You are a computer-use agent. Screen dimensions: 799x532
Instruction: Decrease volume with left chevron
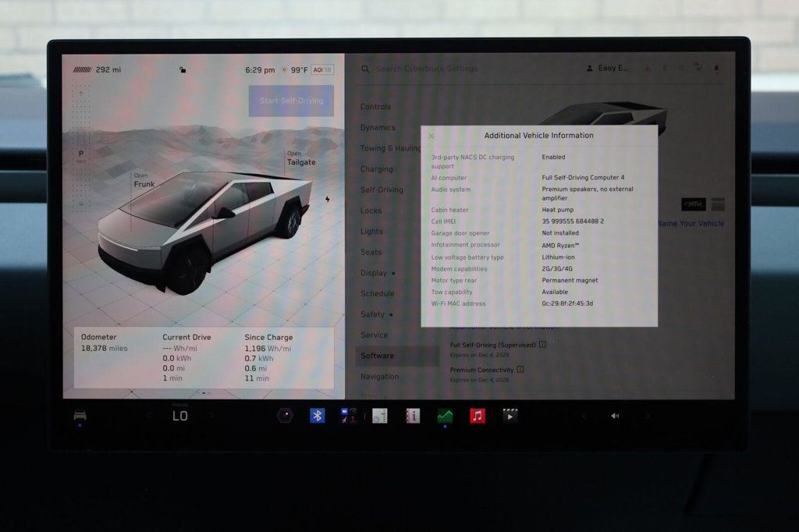click(x=584, y=417)
